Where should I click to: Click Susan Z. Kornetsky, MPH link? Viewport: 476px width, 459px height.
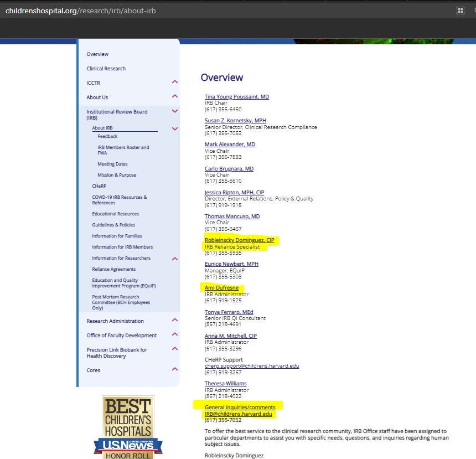tap(235, 121)
